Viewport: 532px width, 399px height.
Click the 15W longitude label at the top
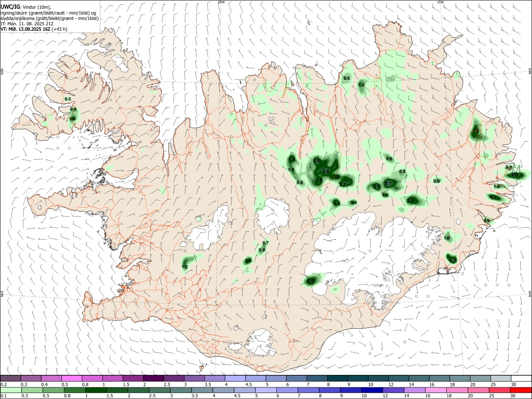click(x=441, y=2)
